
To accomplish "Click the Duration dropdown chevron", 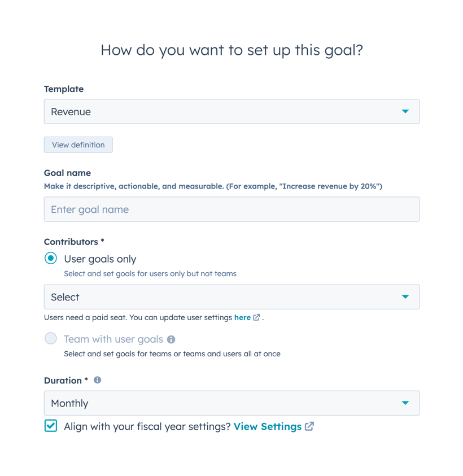I will coord(405,403).
